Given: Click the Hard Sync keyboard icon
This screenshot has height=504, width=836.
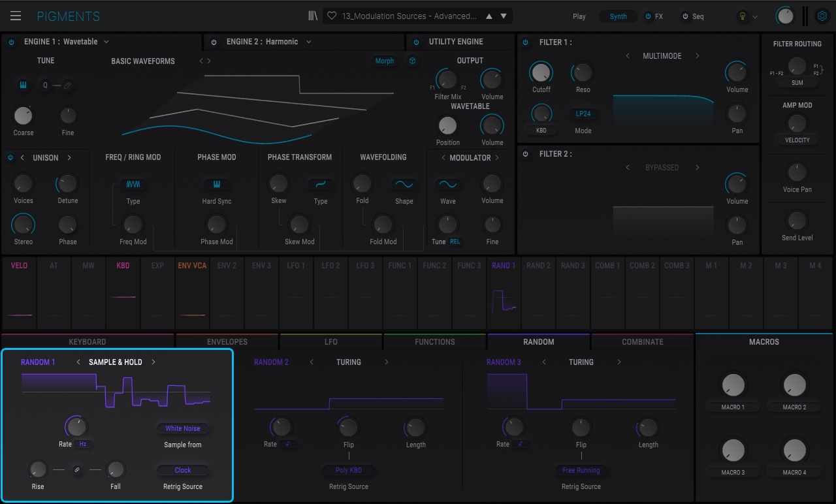Looking at the screenshot, I should [x=217, y=185].
